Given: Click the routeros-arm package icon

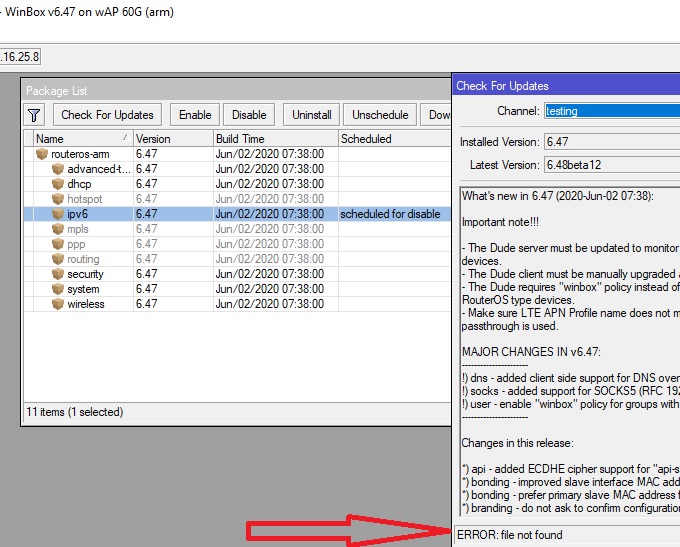Looking at the screenshot, I should tap(42, 154).
